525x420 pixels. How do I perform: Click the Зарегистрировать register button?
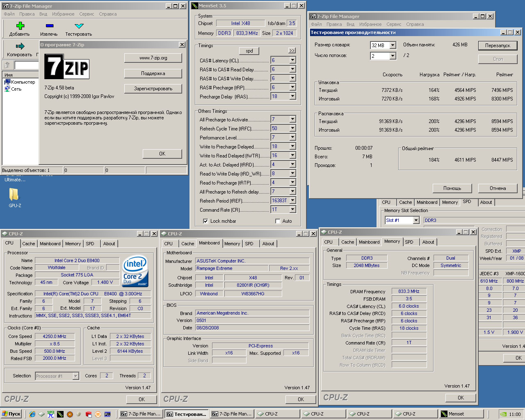[153, 89]
